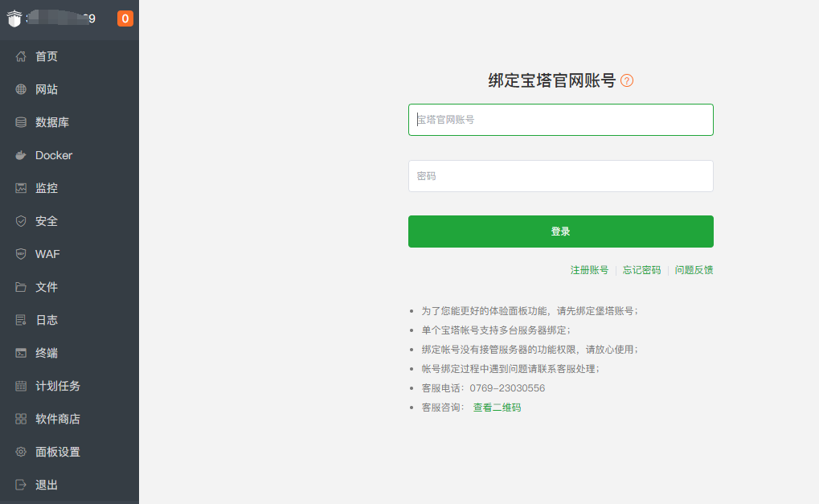Click the grid icon beside 软件商店

tap(21, 419)
